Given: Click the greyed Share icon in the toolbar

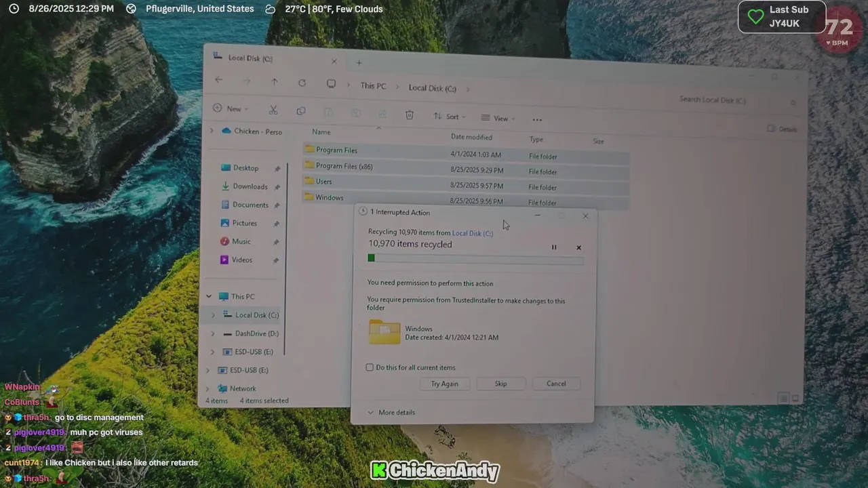Looking at the screenshot, I should point(382,114).
